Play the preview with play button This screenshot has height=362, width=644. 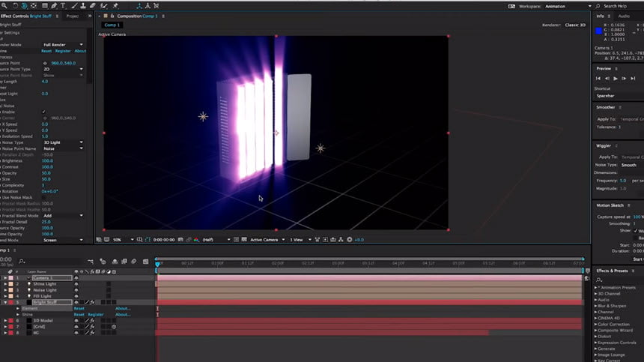pos(616,78)
